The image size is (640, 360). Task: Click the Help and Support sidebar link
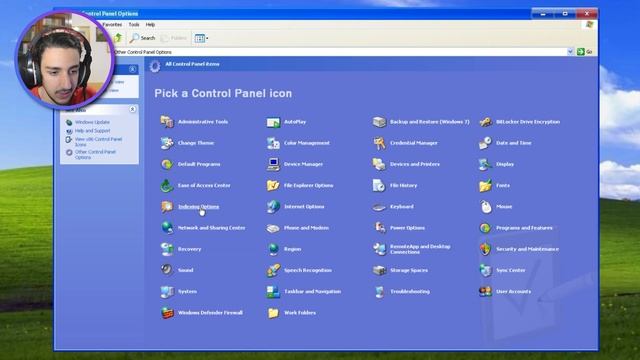pos(93,131)
